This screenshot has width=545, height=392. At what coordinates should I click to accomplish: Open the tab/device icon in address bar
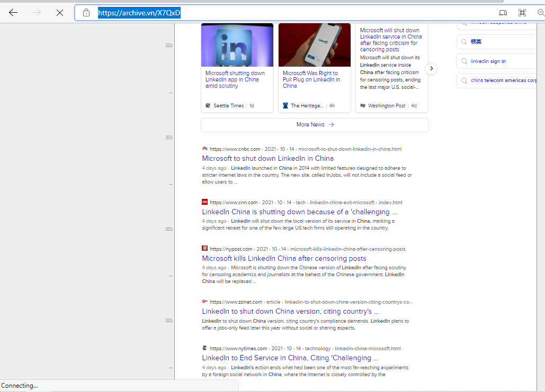click(x=503, y=13)
